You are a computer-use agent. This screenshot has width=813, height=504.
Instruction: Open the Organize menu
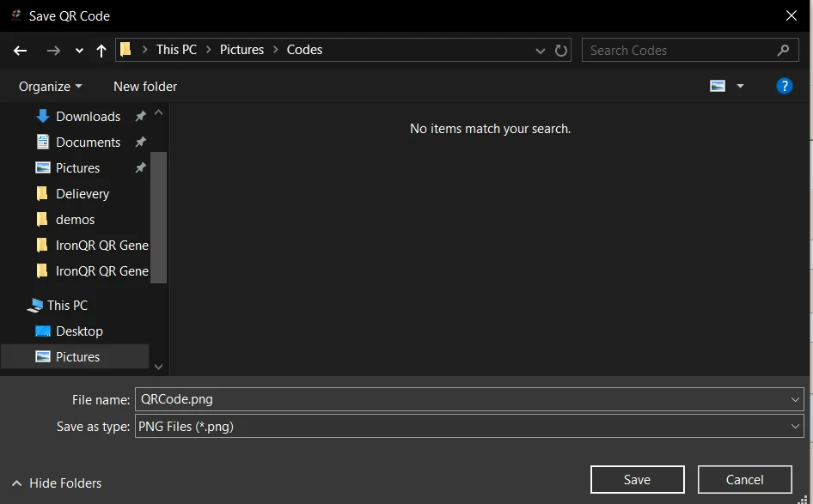tap(50, 86)
